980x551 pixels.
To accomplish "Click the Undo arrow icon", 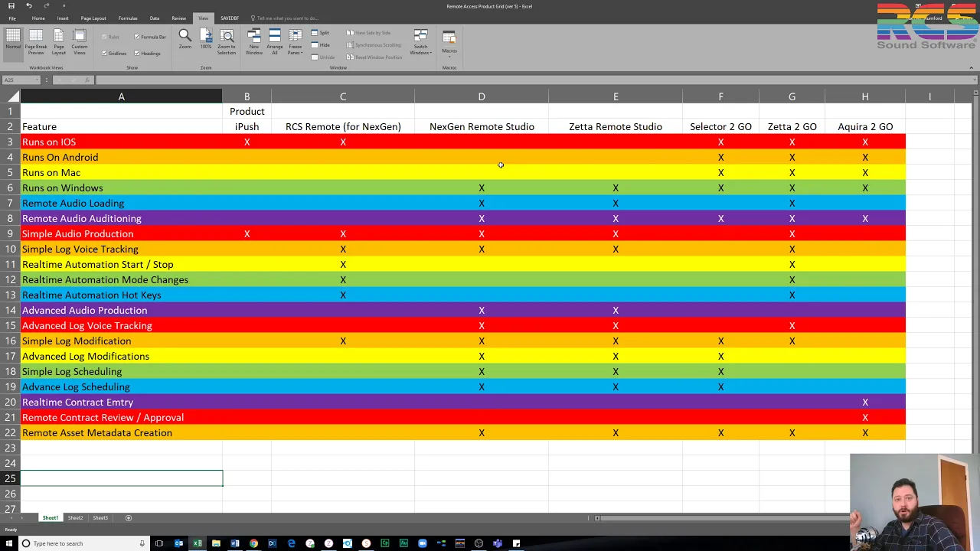I will coord(28,6).
